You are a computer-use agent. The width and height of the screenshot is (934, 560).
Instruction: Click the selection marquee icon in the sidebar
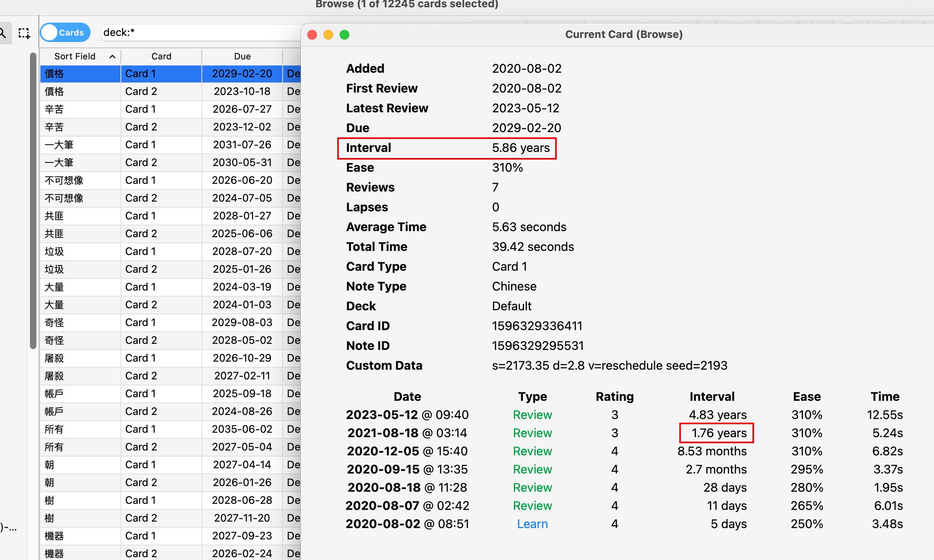coord(24,33)
